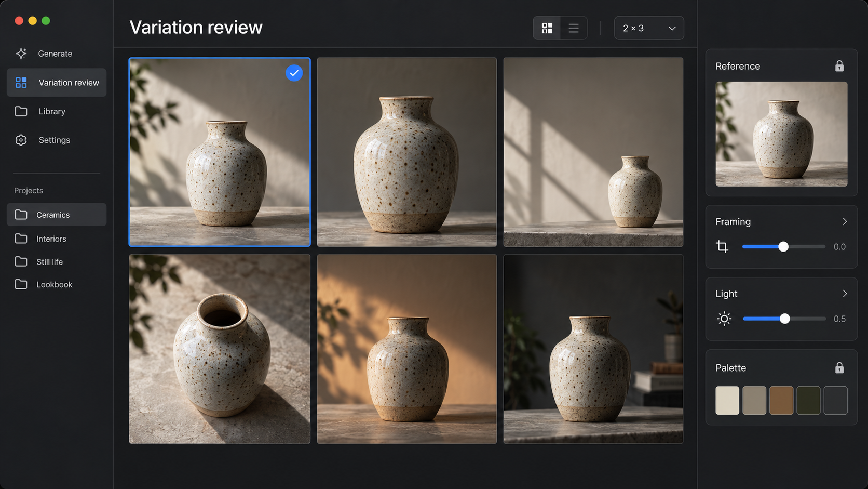
Task: Toggle the Palette lock icon
Action: [839, 368]
